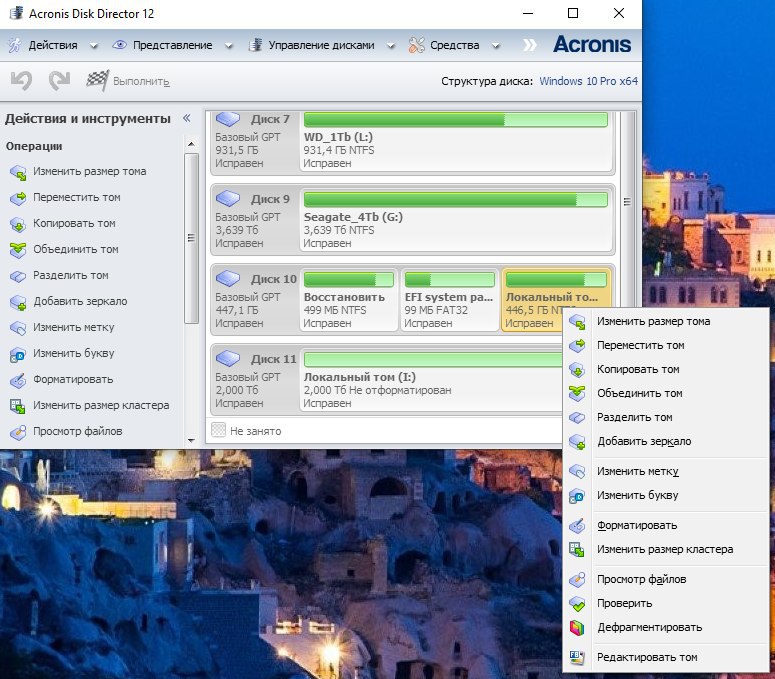This screenshot has height=679, width=775.
Task: Choose Переместить том in context menu
Action: pyautogui.click(x=665, y=345)
